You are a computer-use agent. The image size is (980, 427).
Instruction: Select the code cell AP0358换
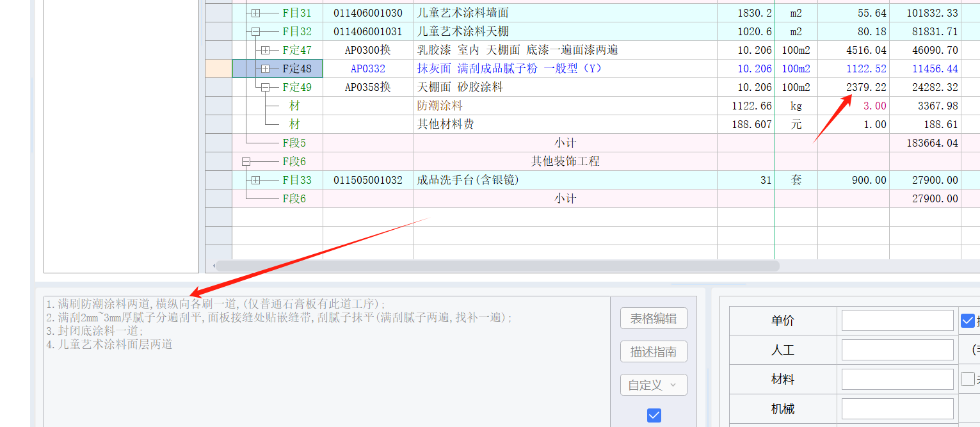coord(368,87)
